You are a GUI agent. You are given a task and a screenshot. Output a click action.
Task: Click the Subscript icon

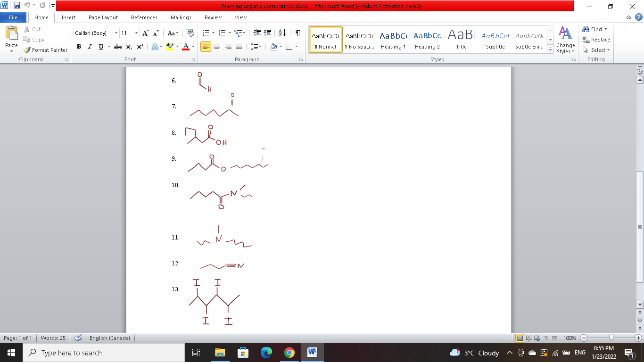129,47
